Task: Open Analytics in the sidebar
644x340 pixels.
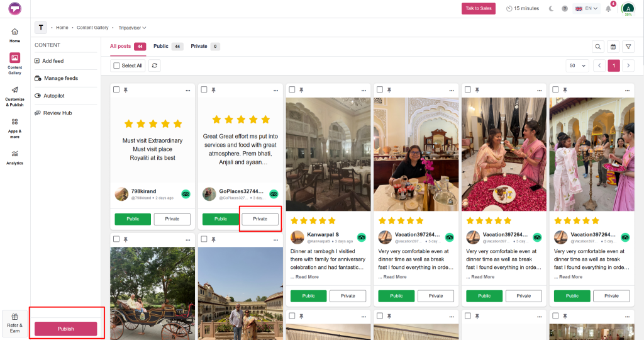Action: coord(15,157)
